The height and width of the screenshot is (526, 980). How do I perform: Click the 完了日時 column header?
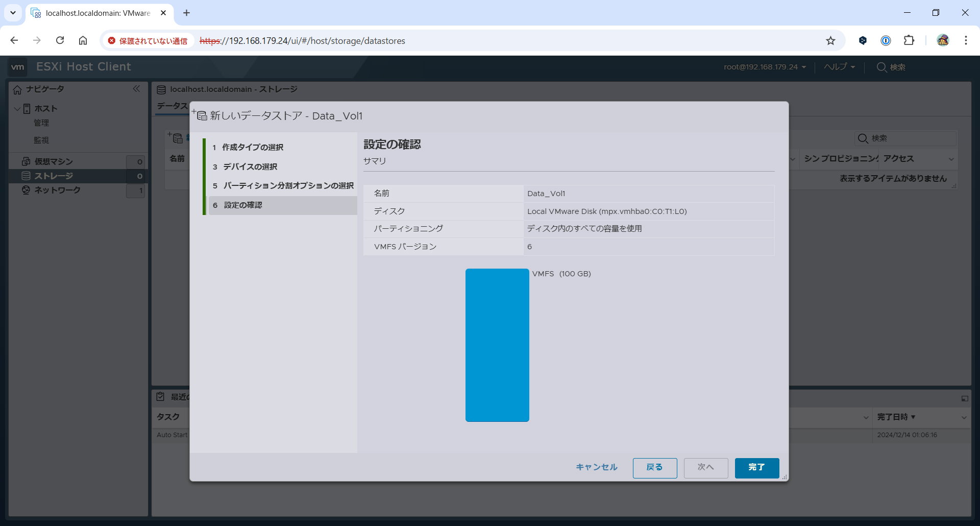[x=893, y=417]
